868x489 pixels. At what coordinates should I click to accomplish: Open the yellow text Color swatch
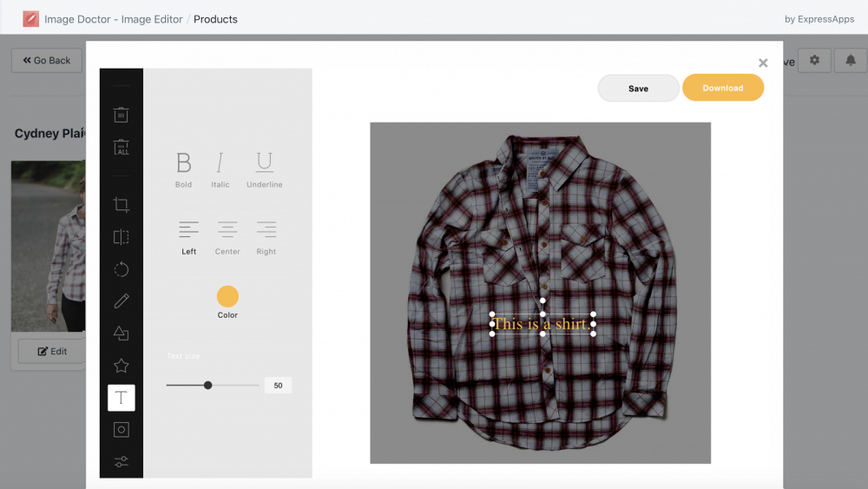pyautogui.click(x=227, y=296)
